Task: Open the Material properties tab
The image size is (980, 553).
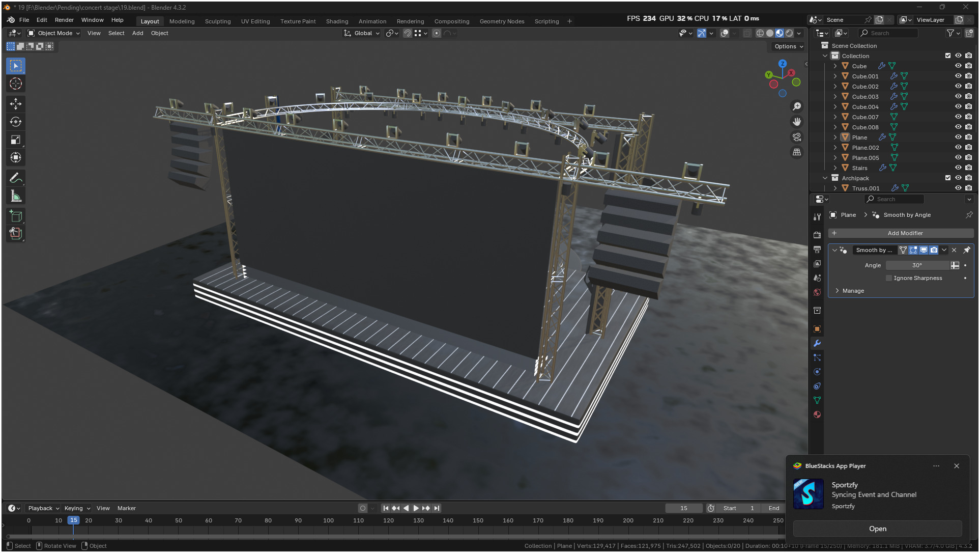Action: coord(817,414)
